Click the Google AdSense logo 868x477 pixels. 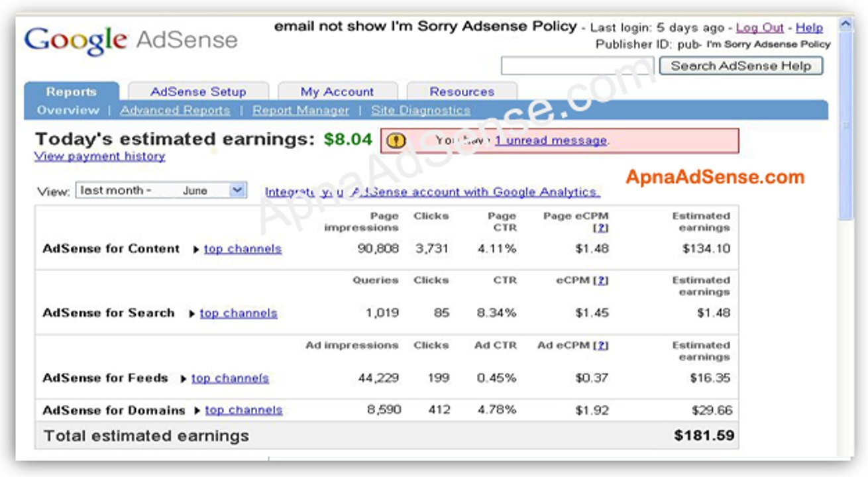point(131,40)
